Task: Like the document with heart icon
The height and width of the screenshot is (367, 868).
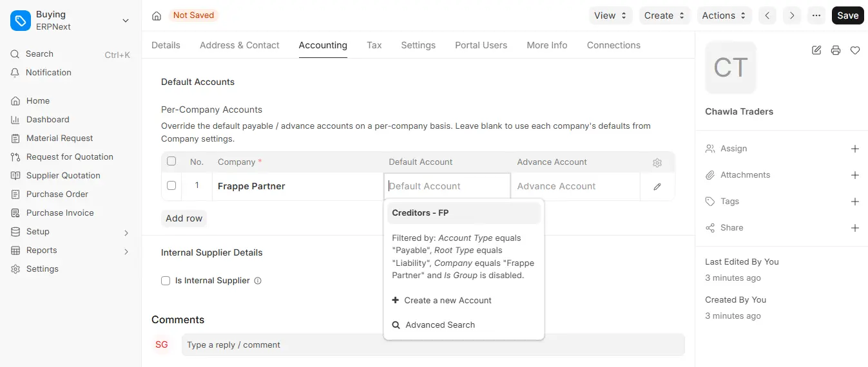Action: pos(855,50)
